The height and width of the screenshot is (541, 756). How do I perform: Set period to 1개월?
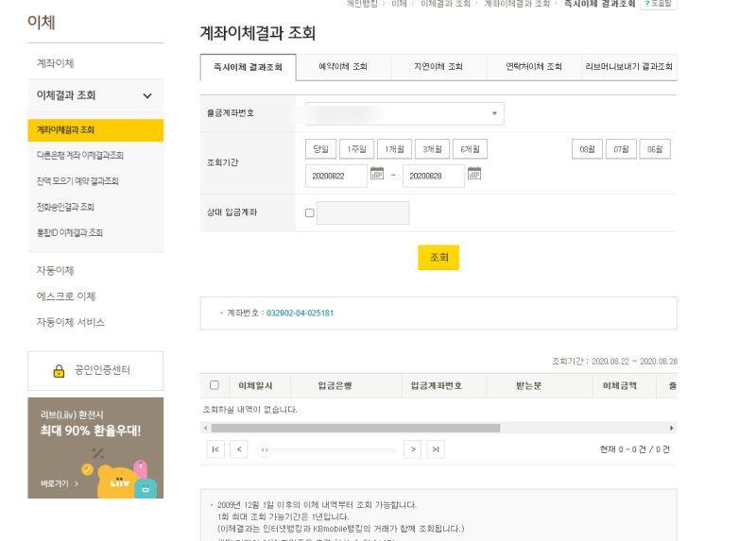click(x=394, y=149)
